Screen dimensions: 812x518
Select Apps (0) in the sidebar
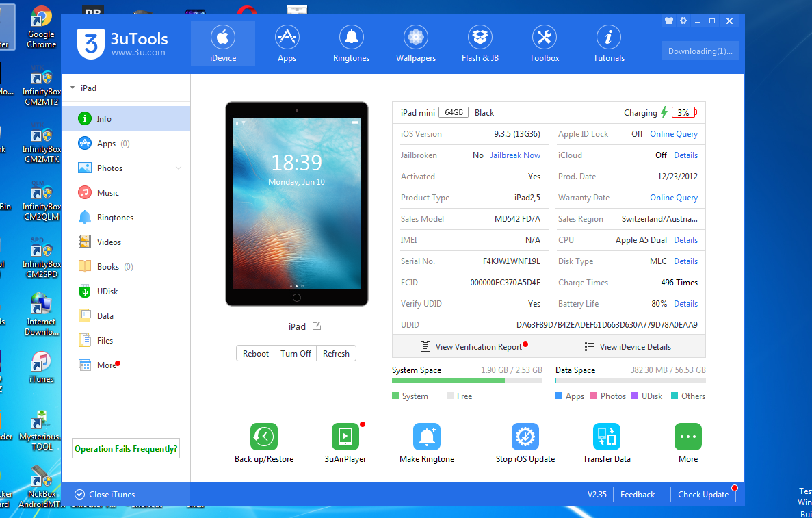[126, 144]
